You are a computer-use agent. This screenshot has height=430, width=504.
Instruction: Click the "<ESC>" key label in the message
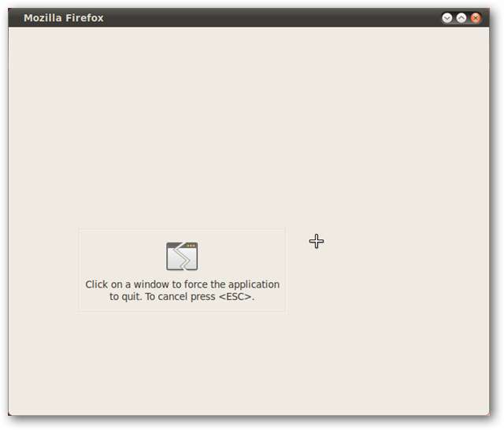click(x=235, y=297)
